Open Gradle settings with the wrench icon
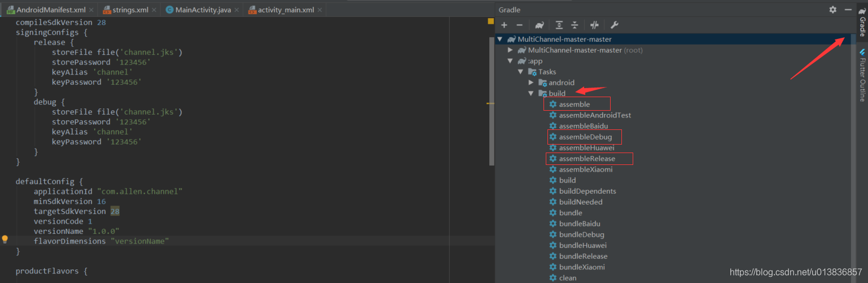Viewport: 868px width, 283px height. (x=615, y=25)
